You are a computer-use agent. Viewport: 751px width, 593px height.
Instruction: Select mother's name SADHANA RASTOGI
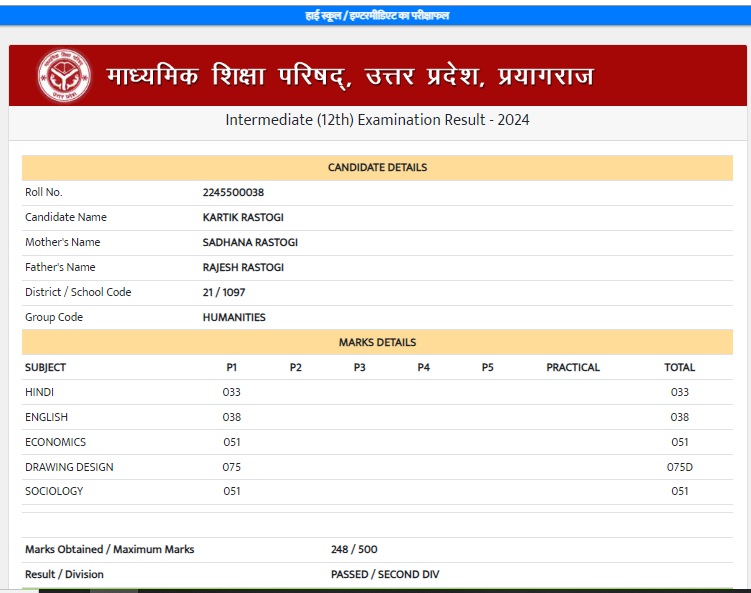(x=250, y=242)
